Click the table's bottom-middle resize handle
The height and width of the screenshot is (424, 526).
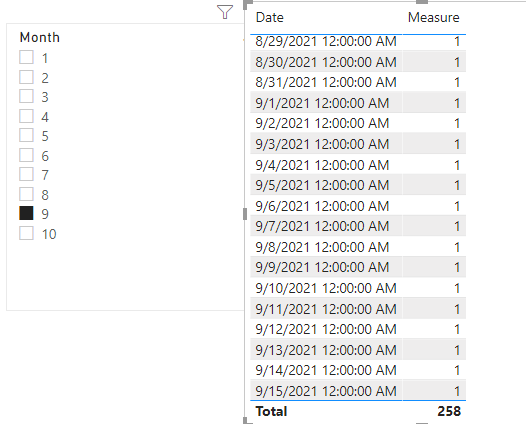pos(422,423)
